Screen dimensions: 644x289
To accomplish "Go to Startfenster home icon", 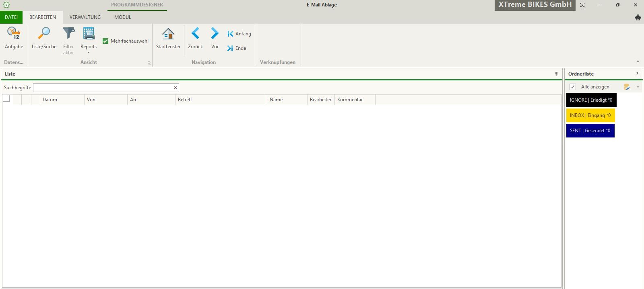I will click(x=168, y=34).
